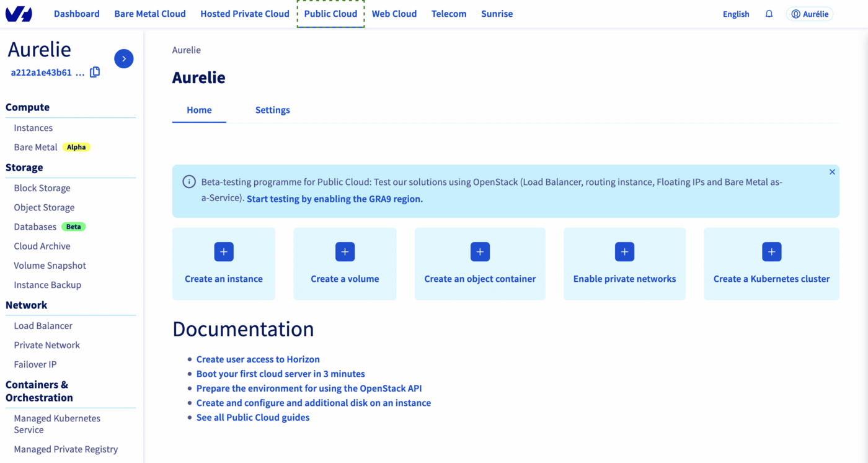Image resolution: width=868 pixels, height=463 pixels.
Task: Select the Home tab
Action: click(199, 110)
